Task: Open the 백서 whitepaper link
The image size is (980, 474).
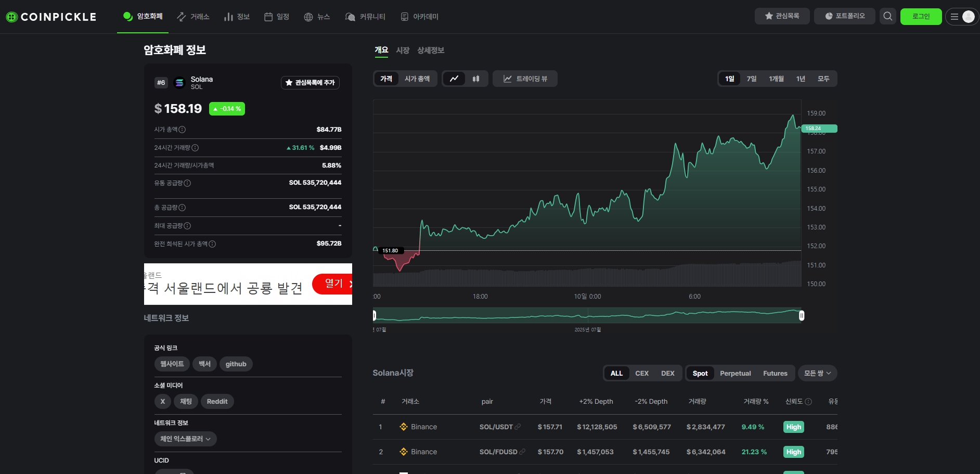Action: click(204, 364)
